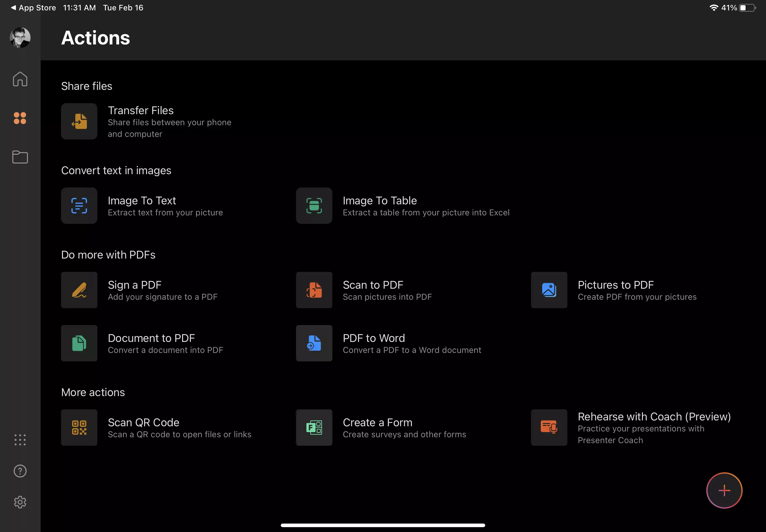This screenshot has height=532, width=766.
Task: Select the PDF to Word label
Action: pos(374,338)
